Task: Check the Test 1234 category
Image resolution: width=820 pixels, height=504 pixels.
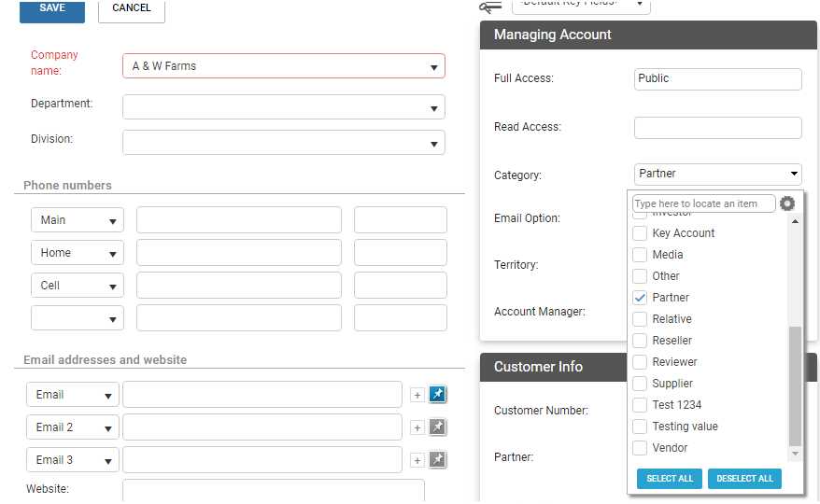Action: (640, 405)
